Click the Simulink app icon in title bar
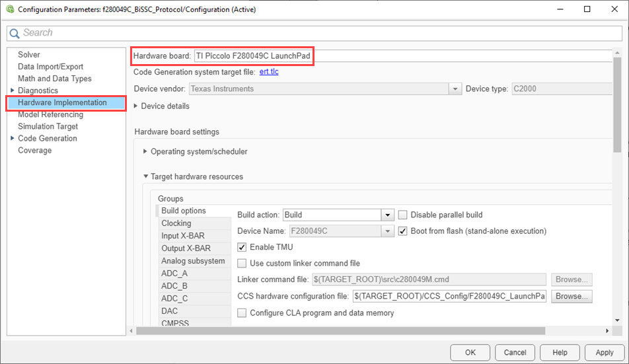Image resolution: width=629 pixels, height=364 pixels. pyautogui.click(x=10, y=9)
